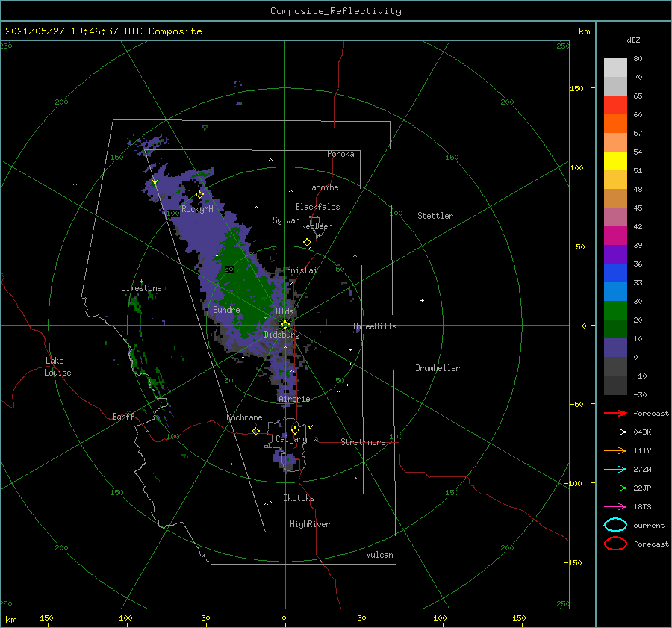Select the pink 42-45 dBZ color swatch
Image resolution: width=672 pixels, height=628 pixels.
click(615, 217)
